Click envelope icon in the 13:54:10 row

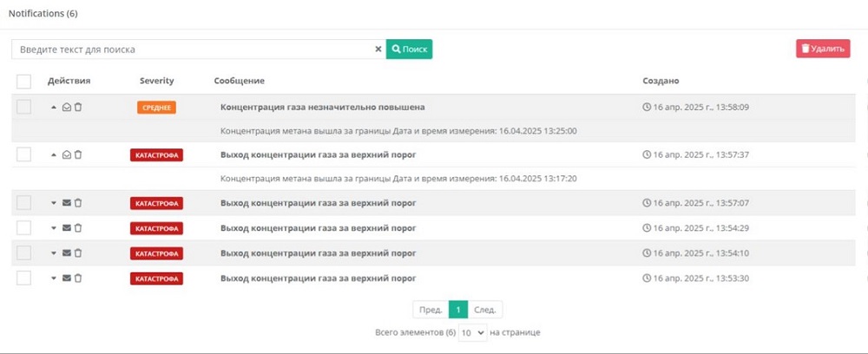(67, 253)
